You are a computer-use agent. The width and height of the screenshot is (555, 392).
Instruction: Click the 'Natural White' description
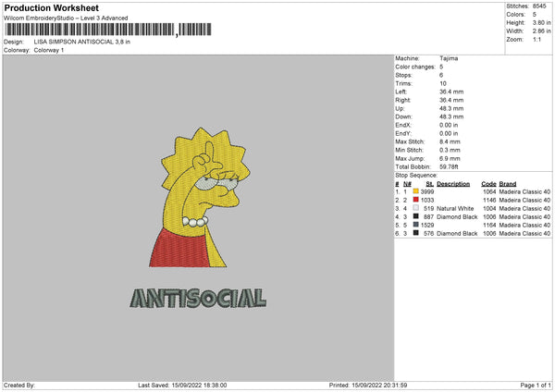click(x=455, y=209)
